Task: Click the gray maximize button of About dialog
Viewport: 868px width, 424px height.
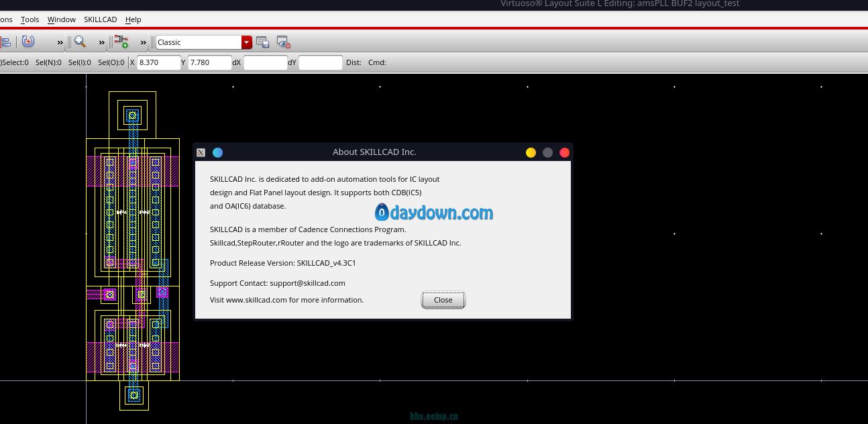Action: coord(547,152)
